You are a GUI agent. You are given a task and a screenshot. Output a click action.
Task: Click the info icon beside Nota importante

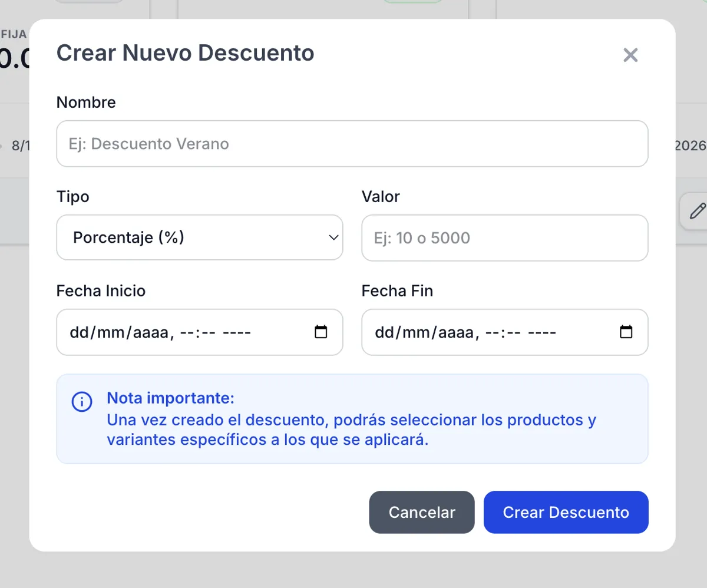pos(82,402)
